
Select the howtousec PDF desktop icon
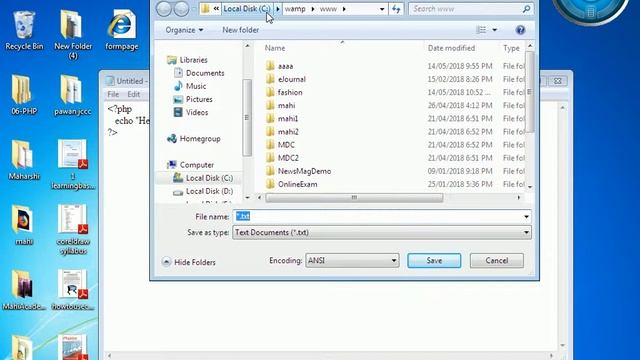73,290
